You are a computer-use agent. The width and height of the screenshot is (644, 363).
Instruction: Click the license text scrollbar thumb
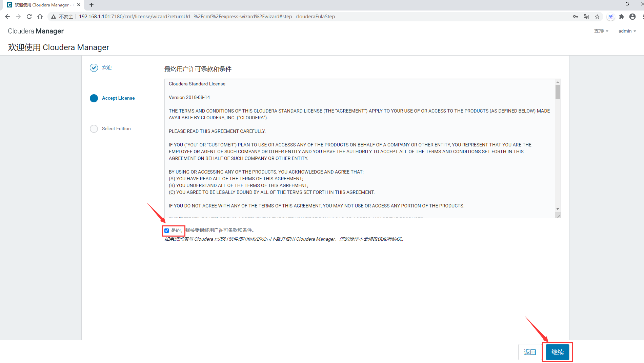[558, 92]
